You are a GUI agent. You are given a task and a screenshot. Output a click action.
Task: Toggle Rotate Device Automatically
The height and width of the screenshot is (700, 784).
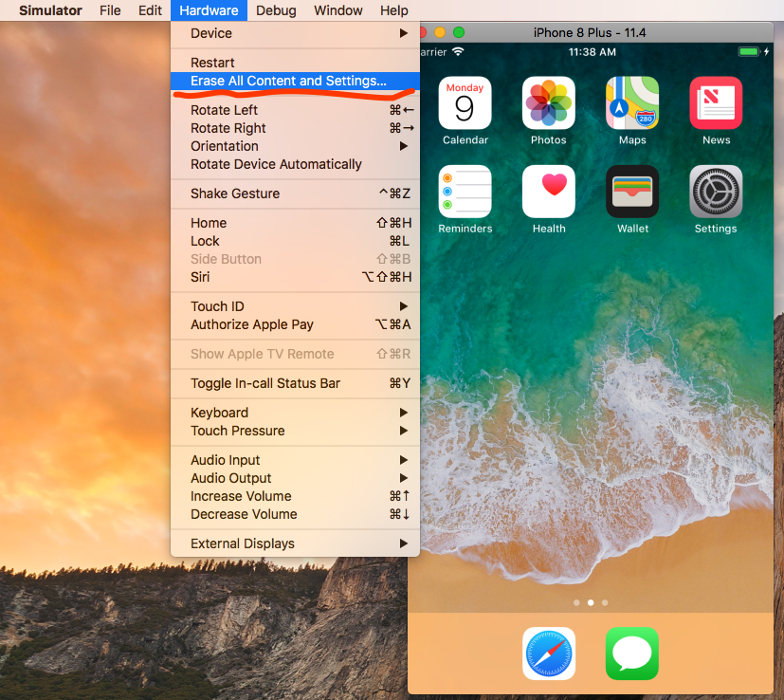(295, 164)
